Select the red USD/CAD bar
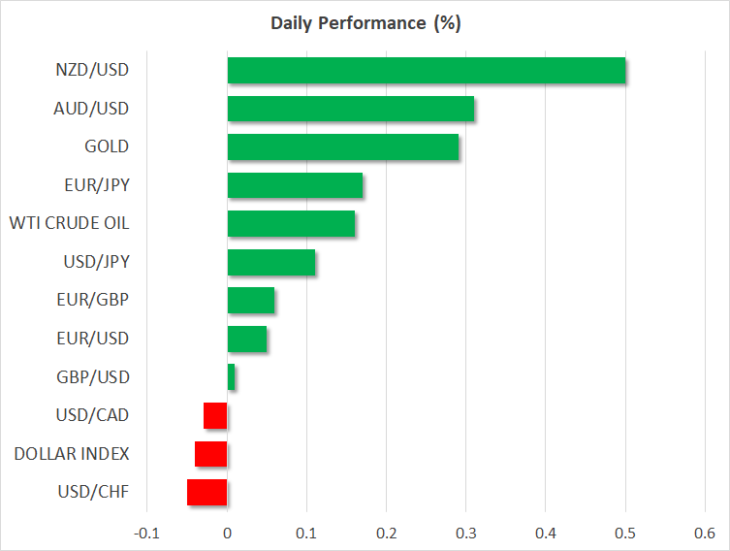 pyautogui.click(x=215, y=416)
